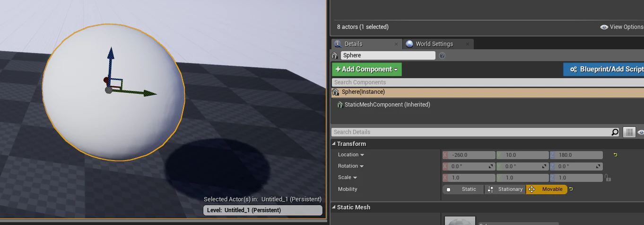Click the Location X value field
The height and width of the screenshot is (225, 644).
coord(469,155)
